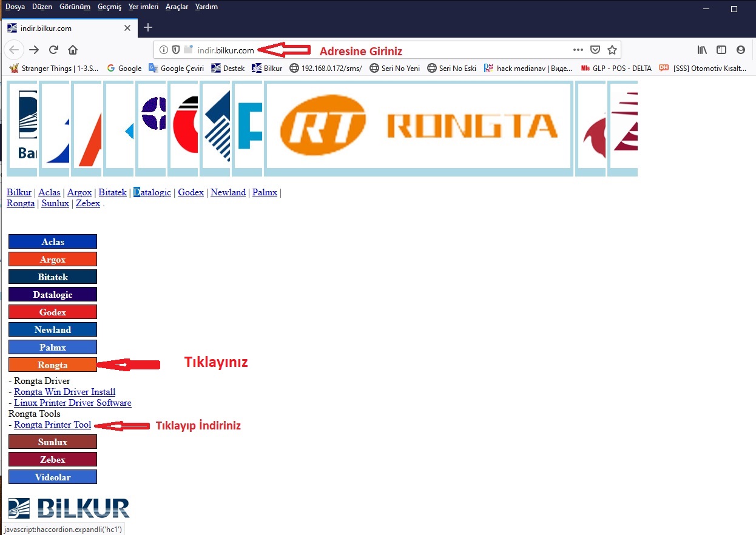The width and height of the screenshot is (756, 535).
Task: Open the page actions three-dots icon
Action: pyautogui.click(x=578, y=50)
